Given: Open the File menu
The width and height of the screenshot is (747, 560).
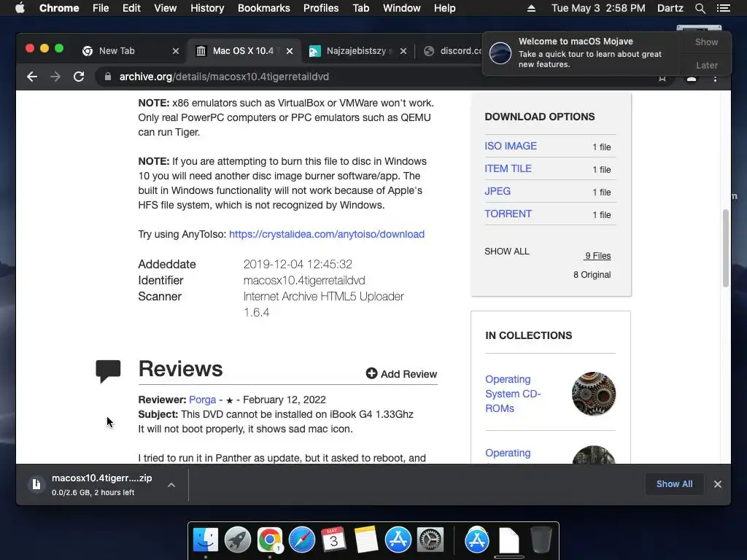Looking at the screenshot, I should pos(101,8).
